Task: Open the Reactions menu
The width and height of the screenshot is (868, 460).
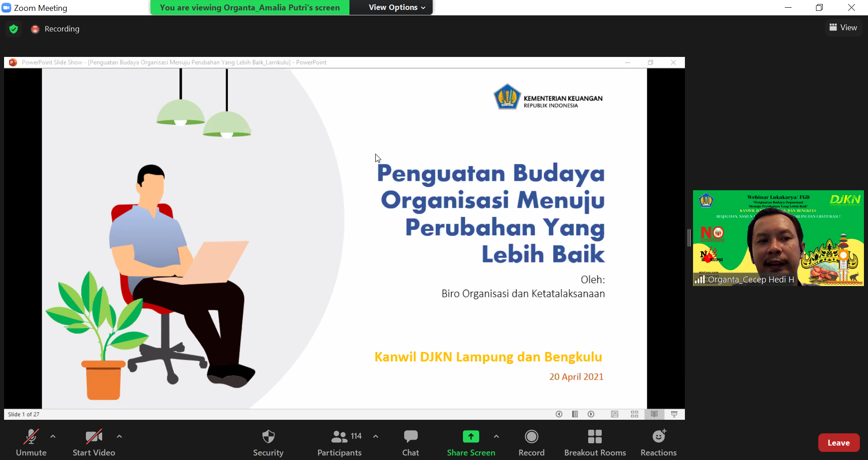Action: click(x=659, y=442)
